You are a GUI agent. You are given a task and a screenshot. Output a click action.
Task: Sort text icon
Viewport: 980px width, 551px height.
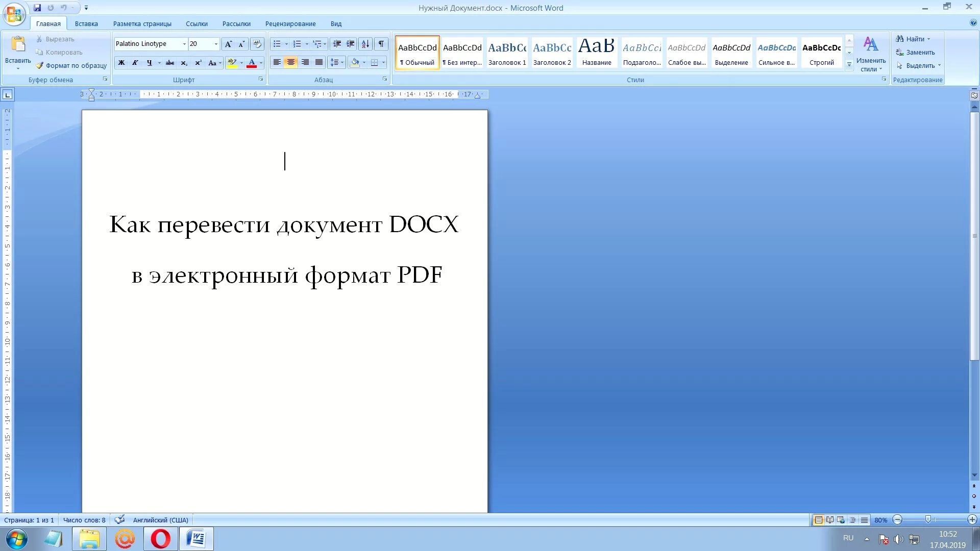[x=365, y=44]
